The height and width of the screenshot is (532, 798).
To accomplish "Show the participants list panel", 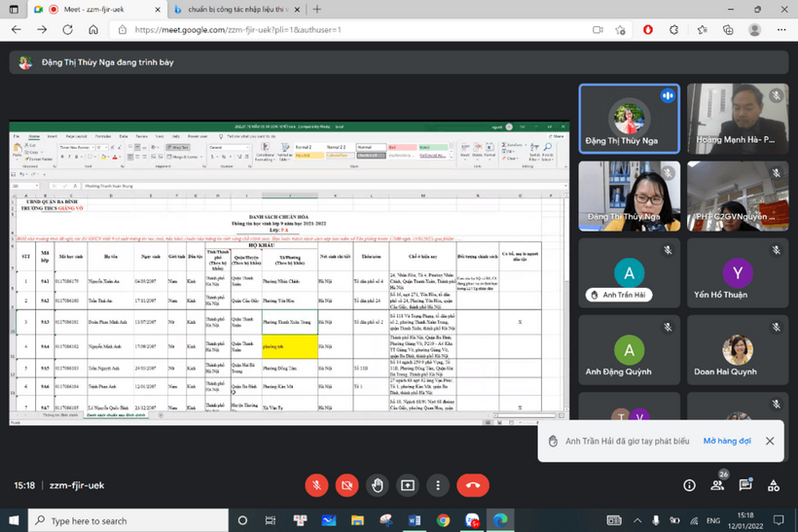I will (719, 484).
